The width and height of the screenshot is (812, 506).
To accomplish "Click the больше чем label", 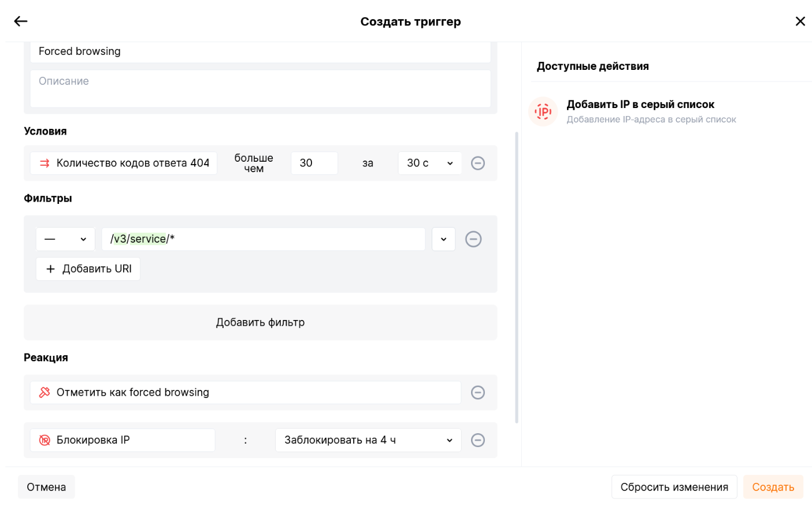I will 254,163.
